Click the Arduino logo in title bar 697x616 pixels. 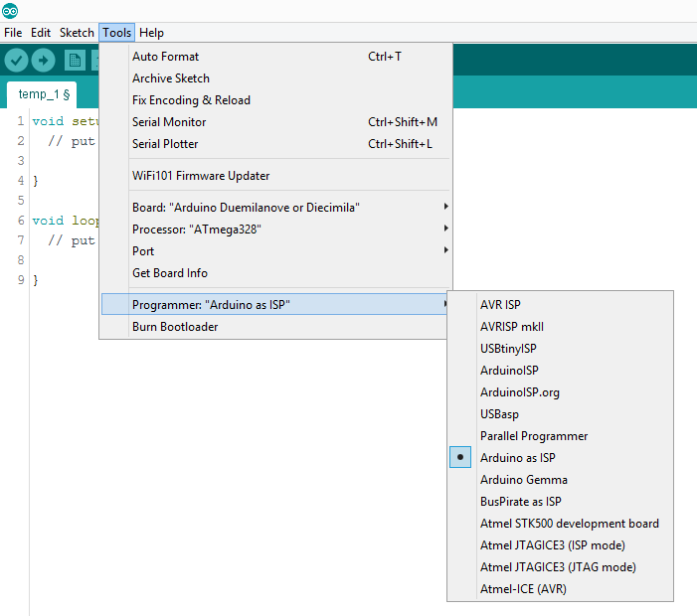10,10
